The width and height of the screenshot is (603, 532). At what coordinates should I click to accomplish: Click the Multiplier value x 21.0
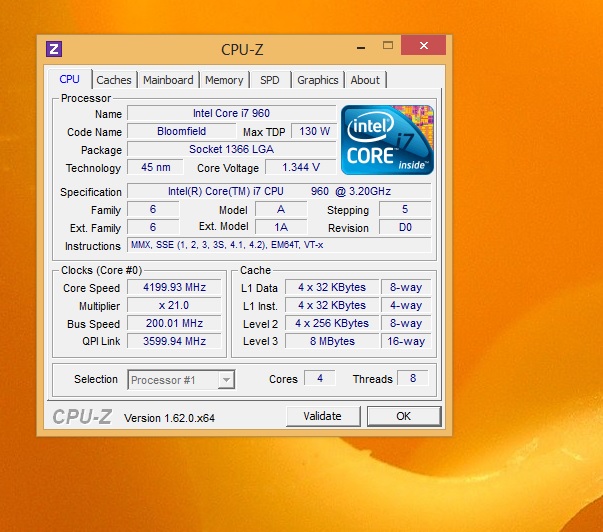[175, 305]
